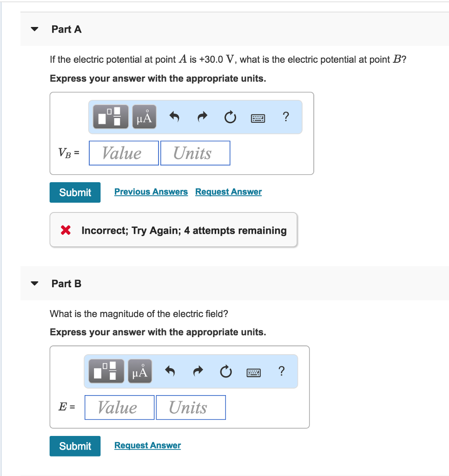Screen dimensions: 449x476
Task: Reset the Part A answer field
Action: (230, 117)
